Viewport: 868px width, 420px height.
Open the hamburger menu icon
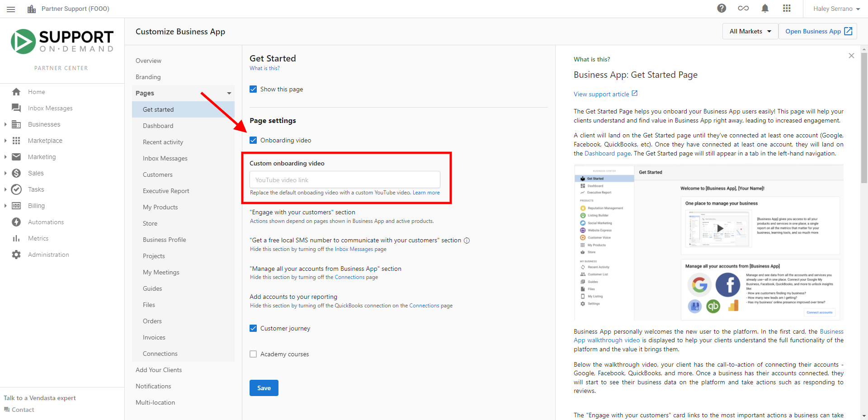(11, 9)
